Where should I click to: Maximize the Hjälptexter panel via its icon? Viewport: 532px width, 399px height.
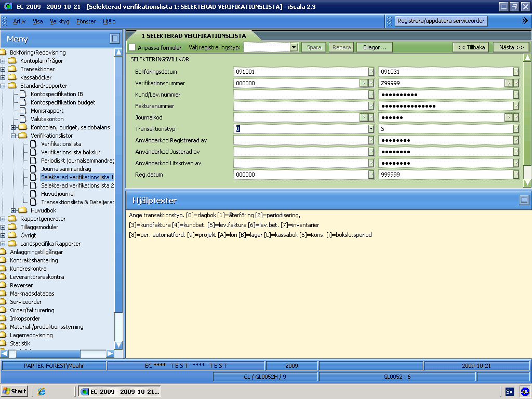click(x=524, y=200)
